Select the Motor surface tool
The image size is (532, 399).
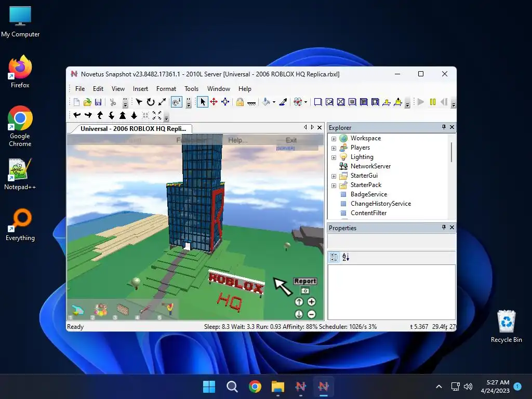(x=398, y=102)
